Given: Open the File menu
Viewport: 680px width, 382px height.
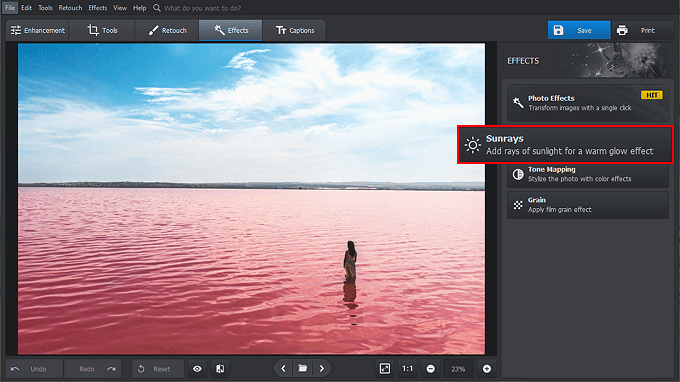Looking at the screenshot, I should pos(10,8).
